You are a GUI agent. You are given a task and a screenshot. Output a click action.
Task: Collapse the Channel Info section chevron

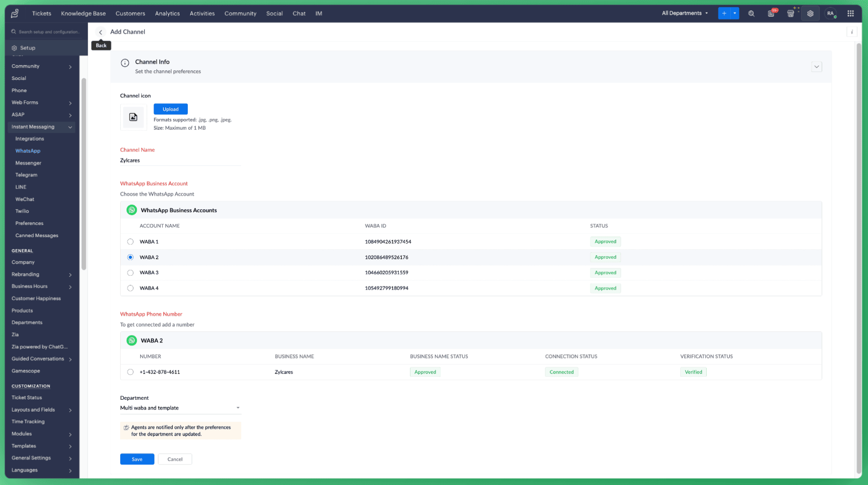pos(817,67)
